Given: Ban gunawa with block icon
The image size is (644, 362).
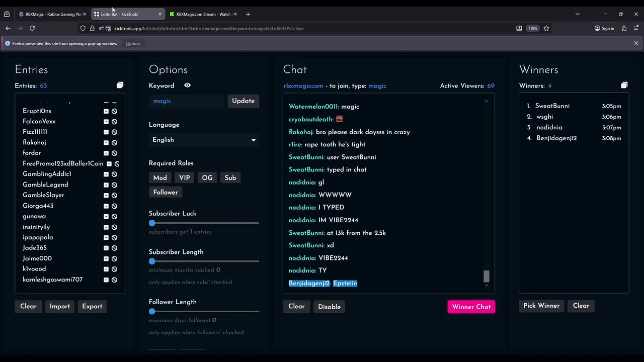Looking at the screenshot, I should pyautogui.click(x=114, y=217).
